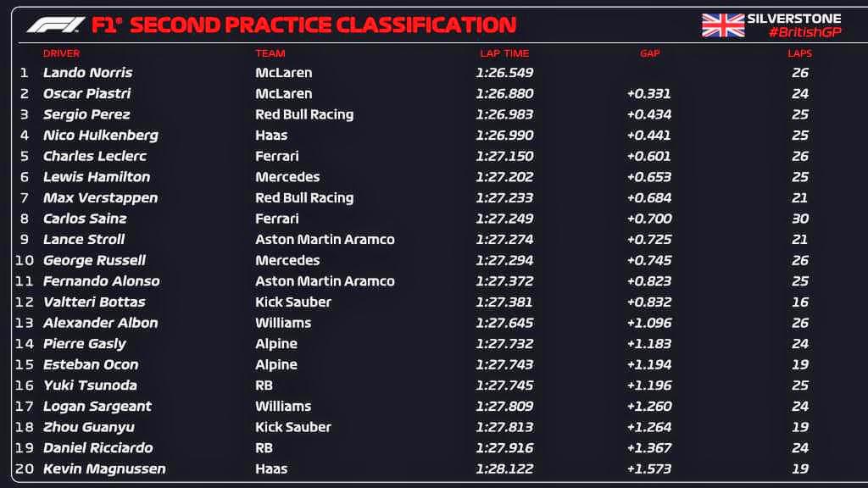The height and width of the screenshot is (488, 868).
Task: Select the Silverstone label
Action: pyautogui.click(x=793, y=19)
